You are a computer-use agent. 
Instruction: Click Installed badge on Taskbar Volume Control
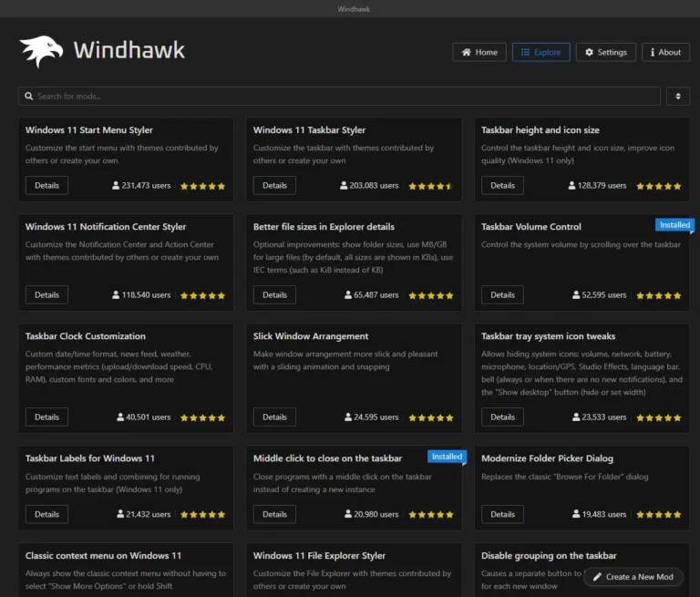[674, 225]
